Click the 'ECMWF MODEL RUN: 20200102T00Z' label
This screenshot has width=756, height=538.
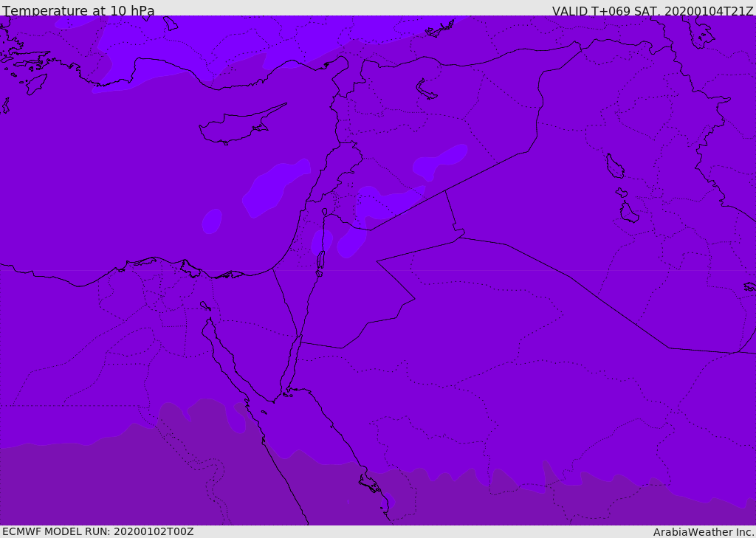tap(98, 531)
